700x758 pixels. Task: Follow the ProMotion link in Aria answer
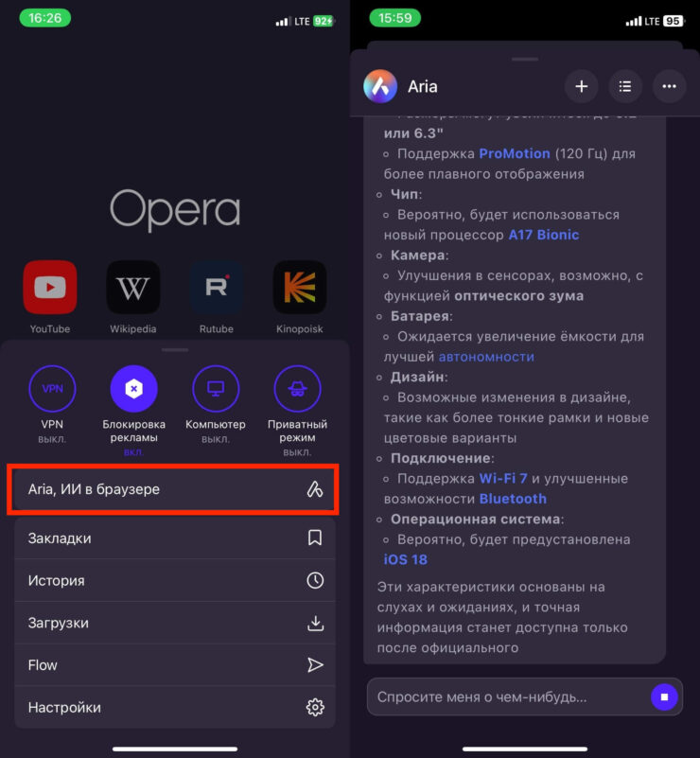pyautogui.click(x=514, y=153)
